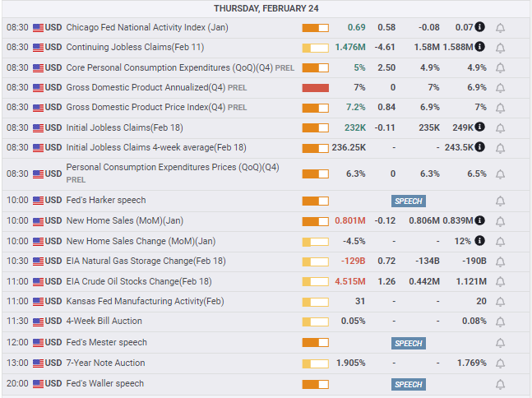Click SPEECH badge for Fed's Waller speech
The image size is (532, 398).
point(409,384)
